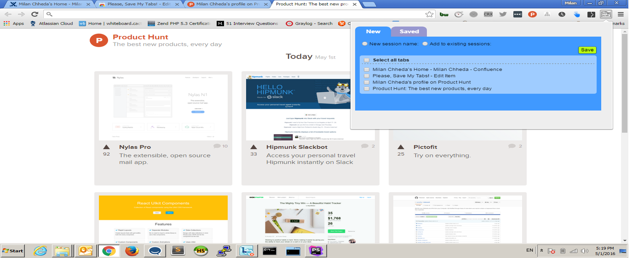The width and height of the screenshot is (644, 258).
Task: Click the Product Hunt logo circle
Action: [99, 41]
